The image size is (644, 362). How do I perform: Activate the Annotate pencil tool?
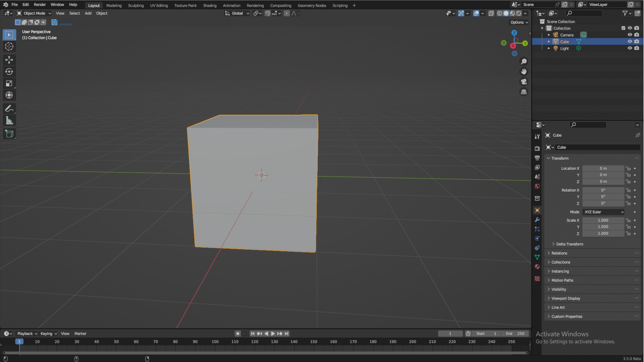(9, 109)
